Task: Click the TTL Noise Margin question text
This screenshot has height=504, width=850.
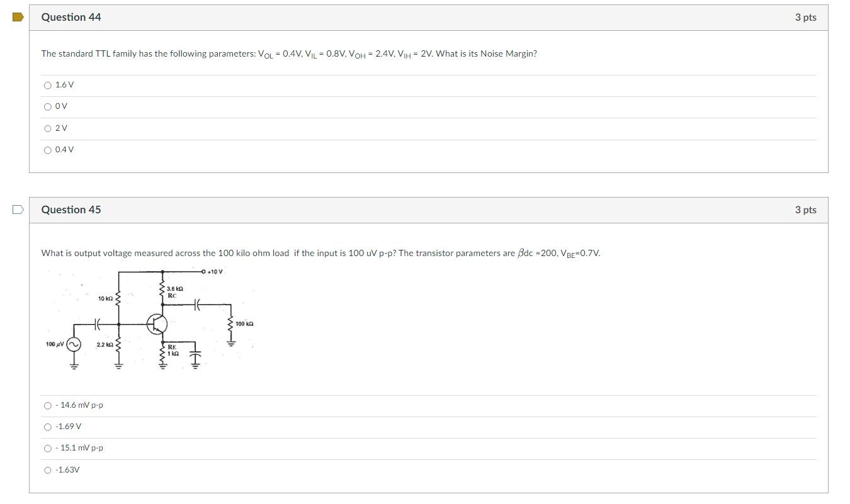Action: pyautogui.click(x=289, y=53)
